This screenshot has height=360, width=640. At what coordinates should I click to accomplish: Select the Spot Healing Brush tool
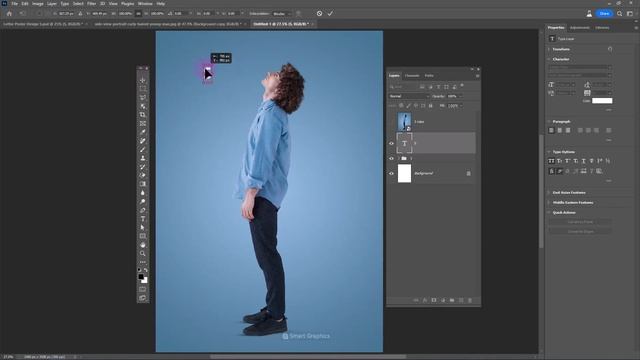coord(142,141)
